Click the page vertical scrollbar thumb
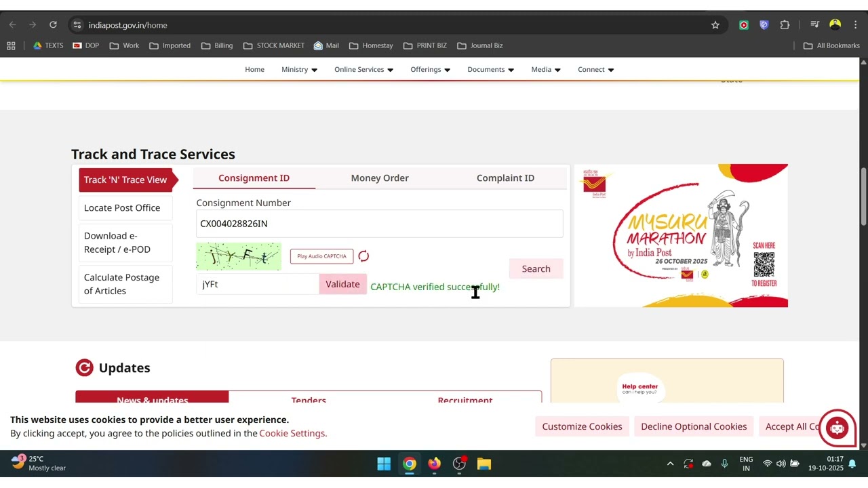 [x=863, y=197]
